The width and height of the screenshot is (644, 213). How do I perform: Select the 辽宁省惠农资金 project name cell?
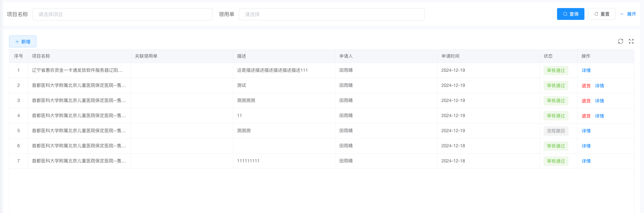tap(77, 70)
